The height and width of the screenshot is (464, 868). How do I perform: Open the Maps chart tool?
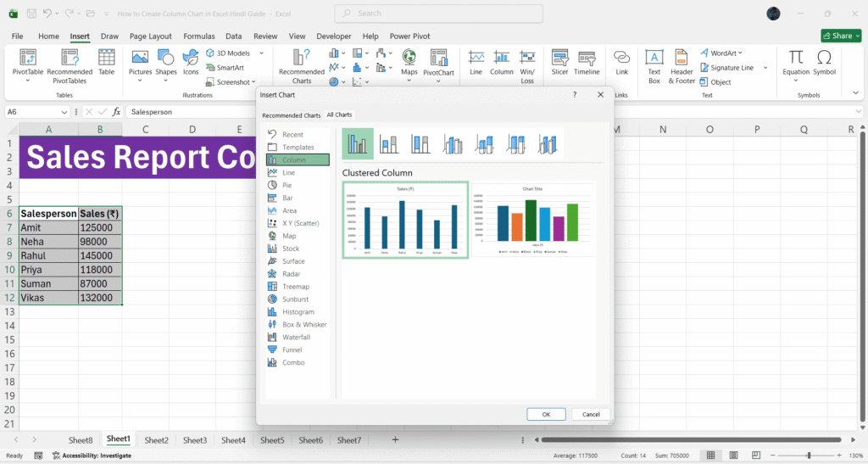pyautogui.click(x=409, y=62)
